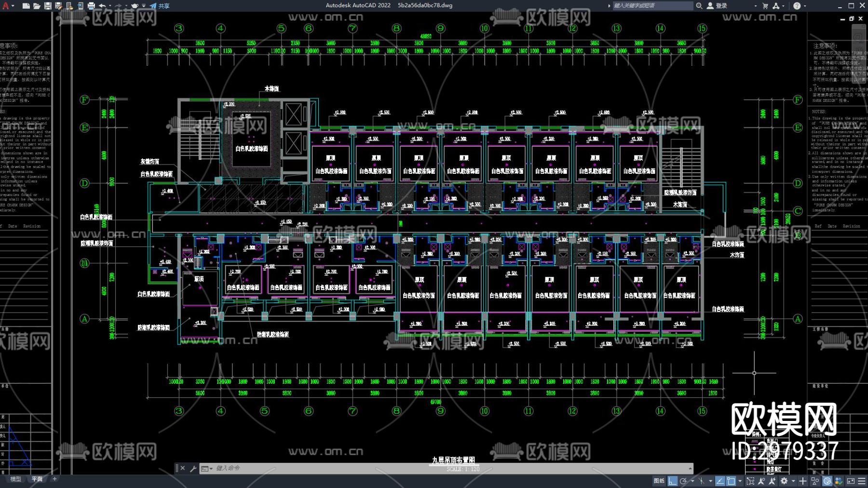Expand Autodesk App Store dropdown arrow
This screenshot has width=868, height=488.
(x=783, y=6)
